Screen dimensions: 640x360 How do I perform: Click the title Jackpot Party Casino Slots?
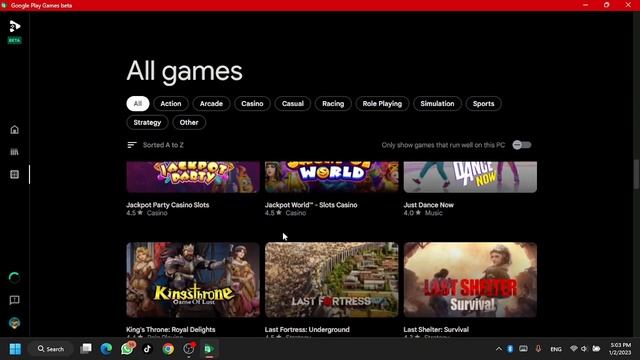click(x=168, y=205)
